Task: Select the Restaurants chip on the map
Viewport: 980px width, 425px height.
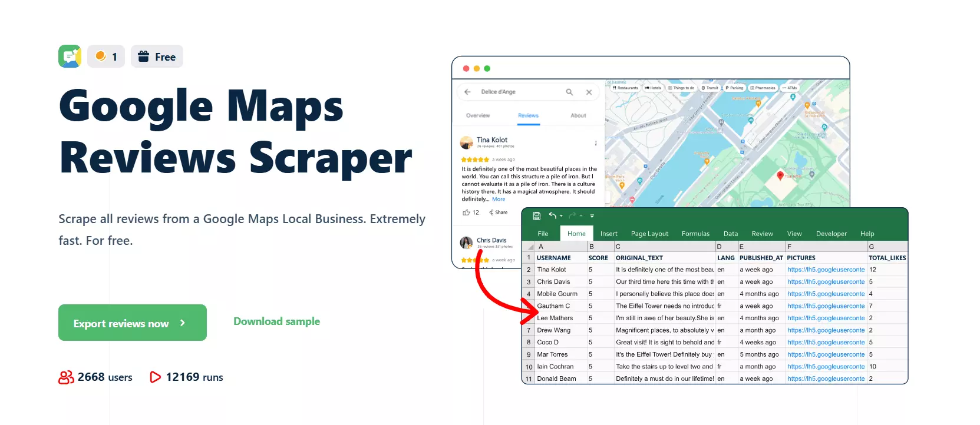Action: point(625,88)
